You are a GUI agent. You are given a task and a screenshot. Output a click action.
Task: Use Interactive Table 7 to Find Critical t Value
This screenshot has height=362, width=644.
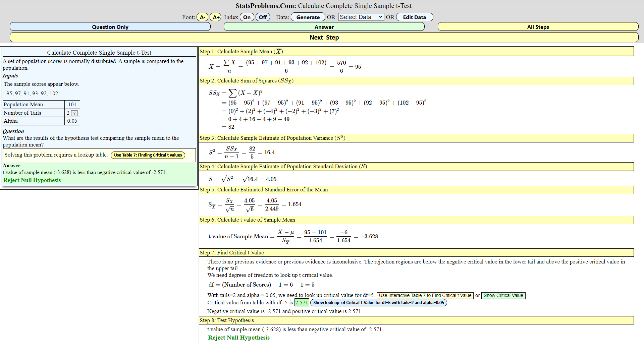(425, 296)
